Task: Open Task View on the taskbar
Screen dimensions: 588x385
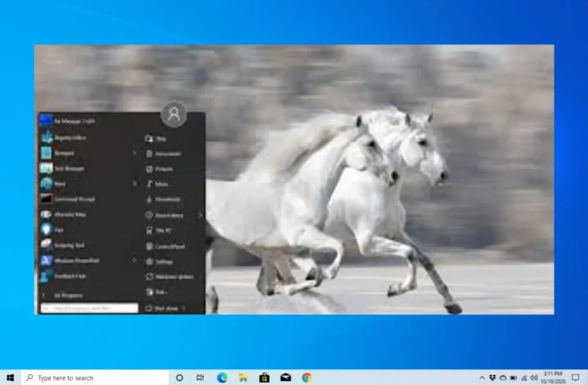Action: pyautogui.click(x=200, y=378)
